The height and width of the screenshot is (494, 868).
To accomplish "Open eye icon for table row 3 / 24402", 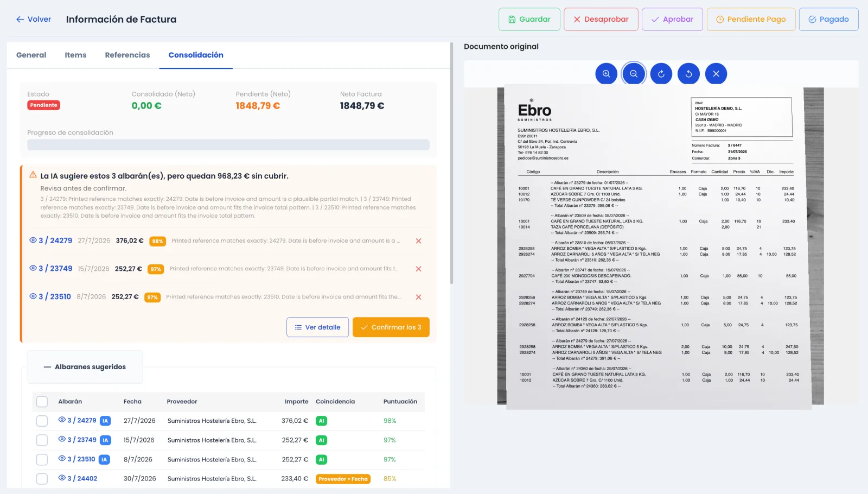I will coord(62,478).
